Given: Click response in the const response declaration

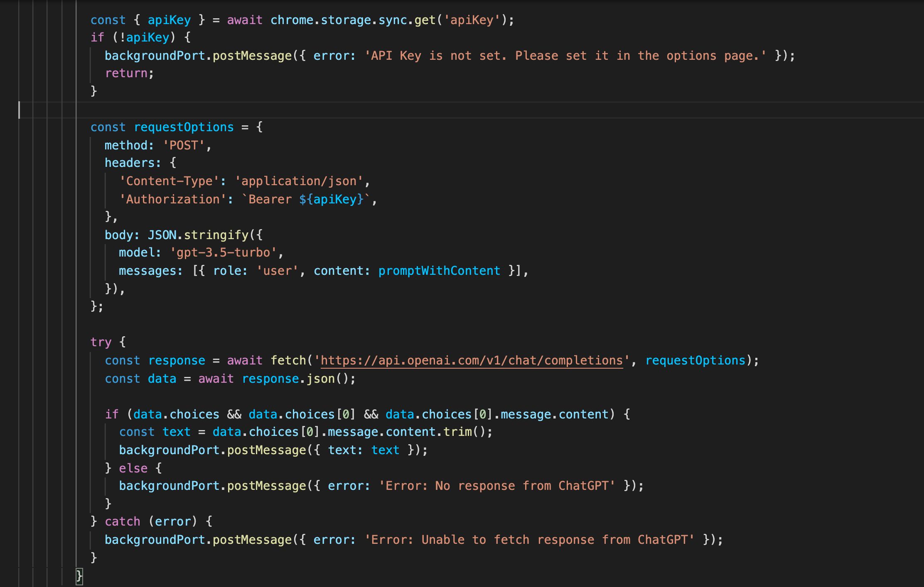Looking at the screenshot, I should coord(177,360).
